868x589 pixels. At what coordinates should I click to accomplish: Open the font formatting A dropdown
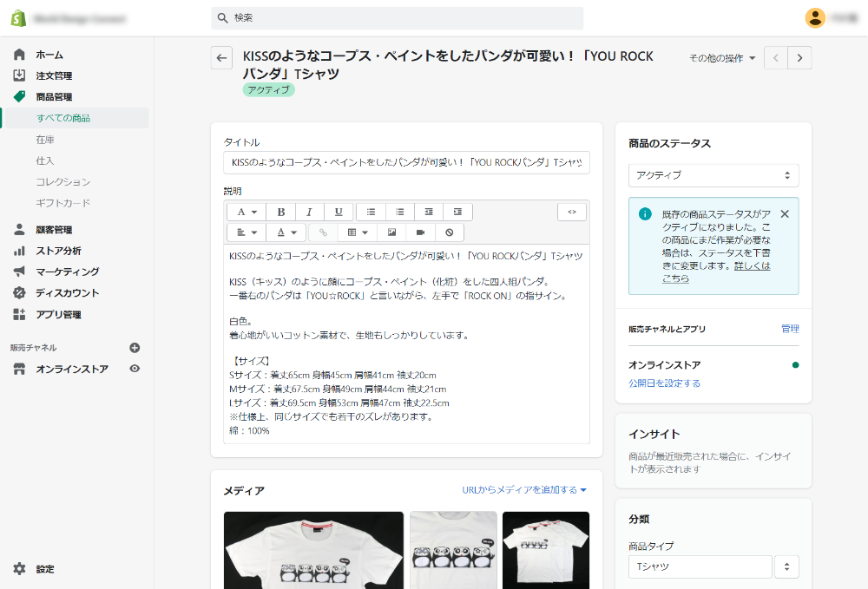click(x=247, y=212)
